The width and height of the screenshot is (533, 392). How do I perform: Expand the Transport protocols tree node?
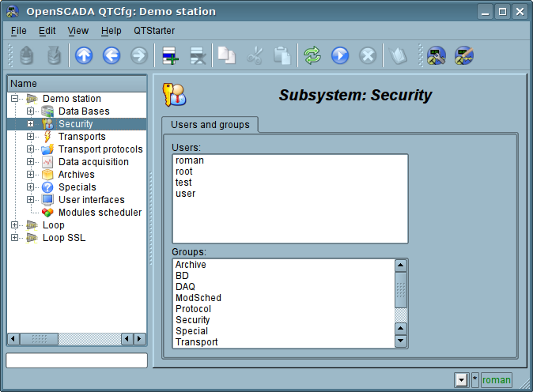[30, 149]
